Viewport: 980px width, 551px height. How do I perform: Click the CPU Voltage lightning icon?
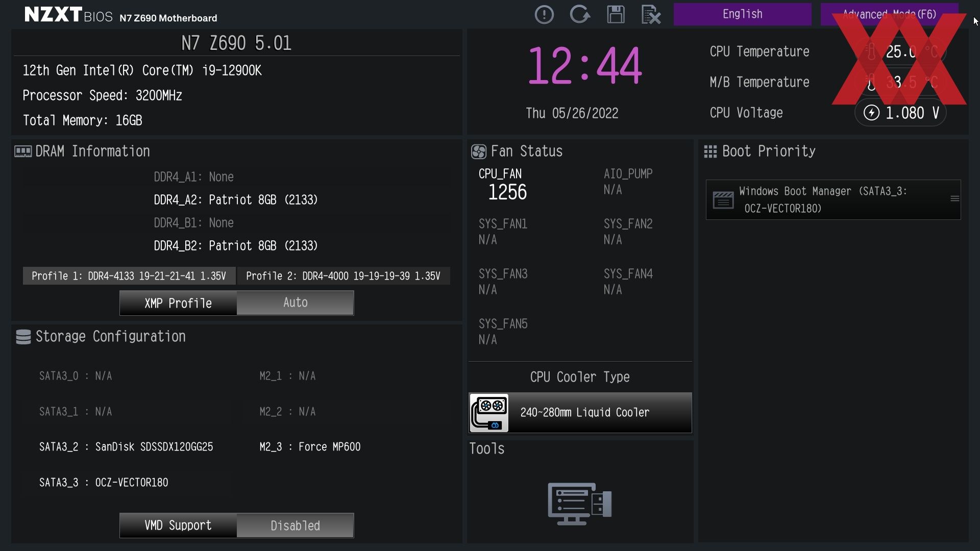coord(871,113)
